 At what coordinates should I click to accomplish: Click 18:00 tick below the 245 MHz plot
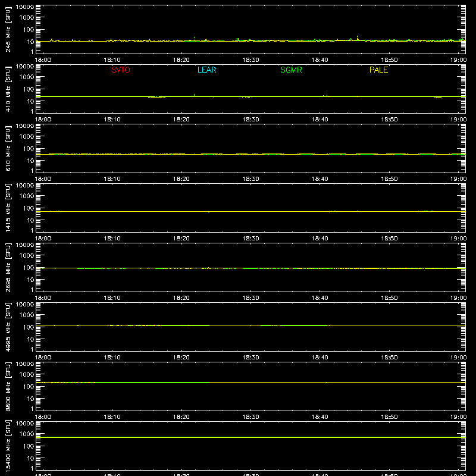[x=43, y=60]
